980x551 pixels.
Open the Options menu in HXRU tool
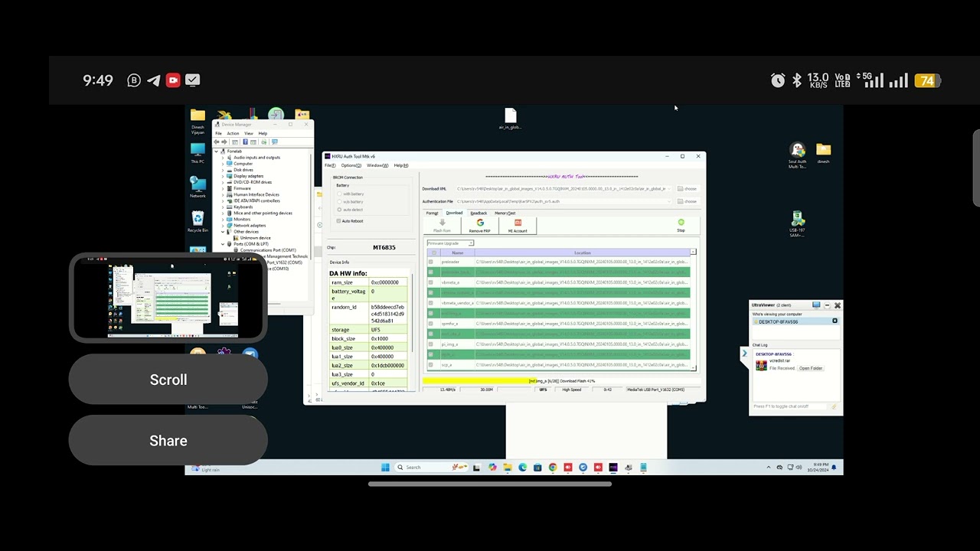[351, 165]
